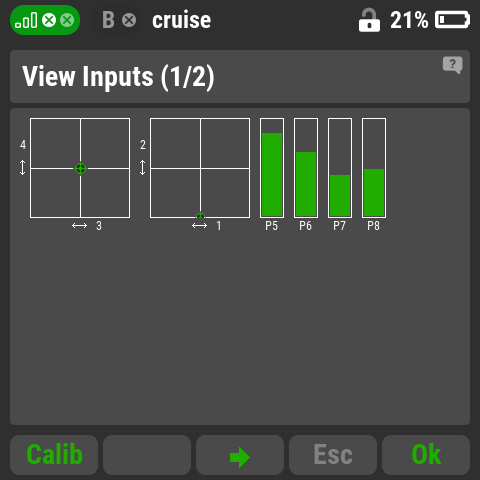The image size is (480, 480).
Task: Click the unlocked padlock icon
Action: 369,20
